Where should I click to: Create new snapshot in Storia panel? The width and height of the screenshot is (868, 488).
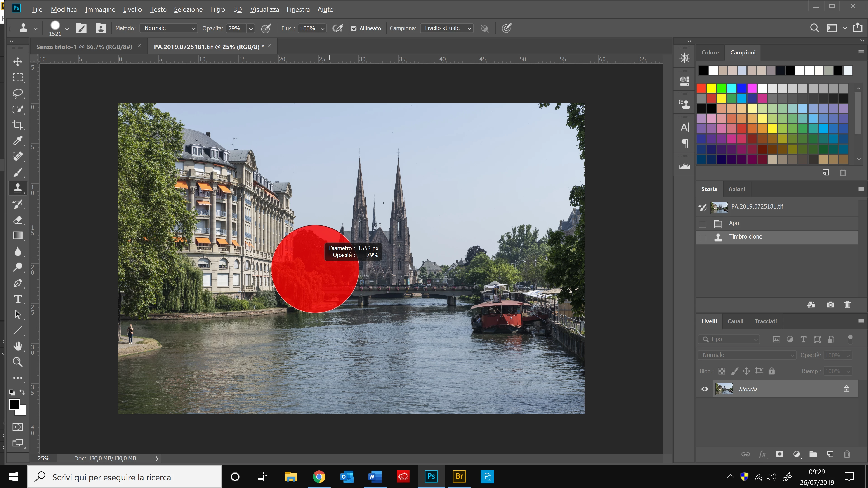click(x=830, y=305)
